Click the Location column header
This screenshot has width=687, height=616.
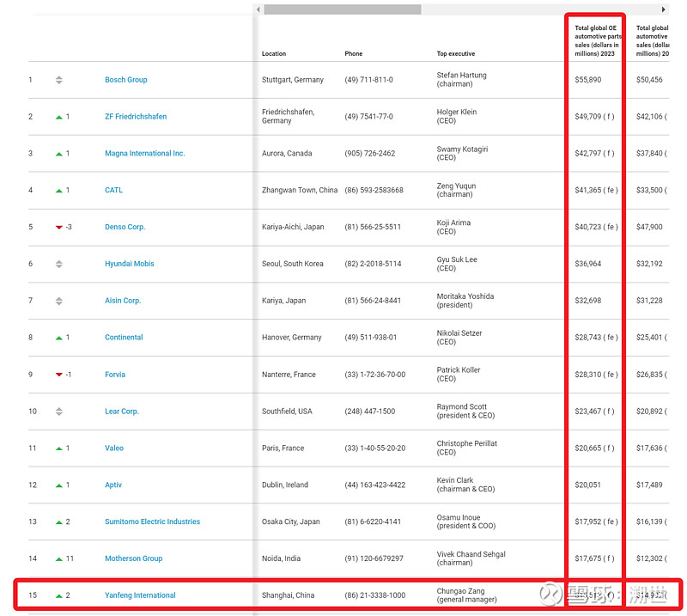coord(274,53)
